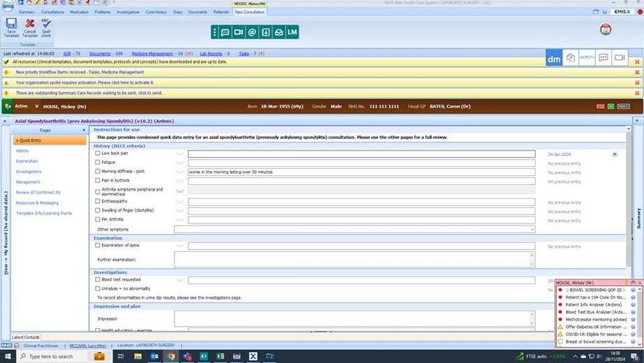
Task: Open the Investigations tab
Action: pos(128,12)
